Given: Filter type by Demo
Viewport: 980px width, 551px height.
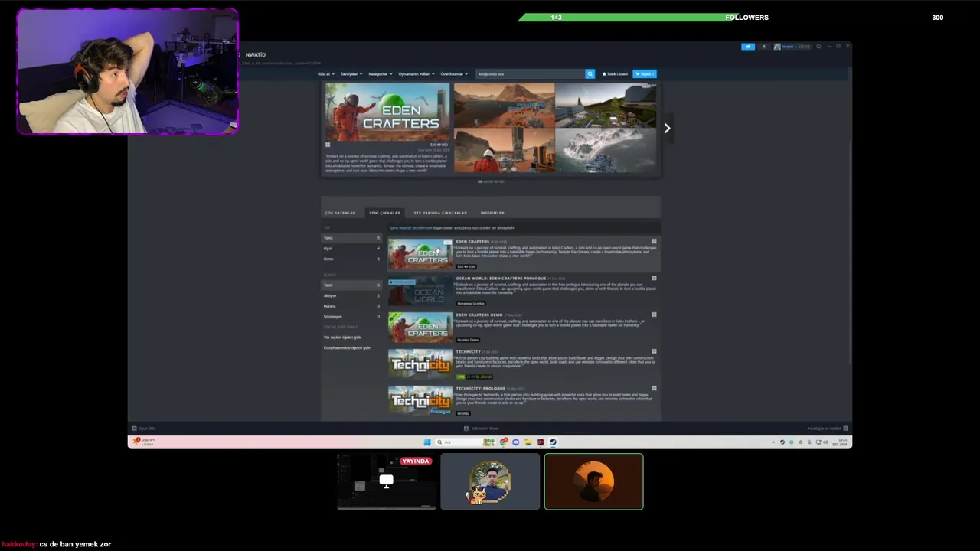Looking at the screenshot, I should (351, 259).
